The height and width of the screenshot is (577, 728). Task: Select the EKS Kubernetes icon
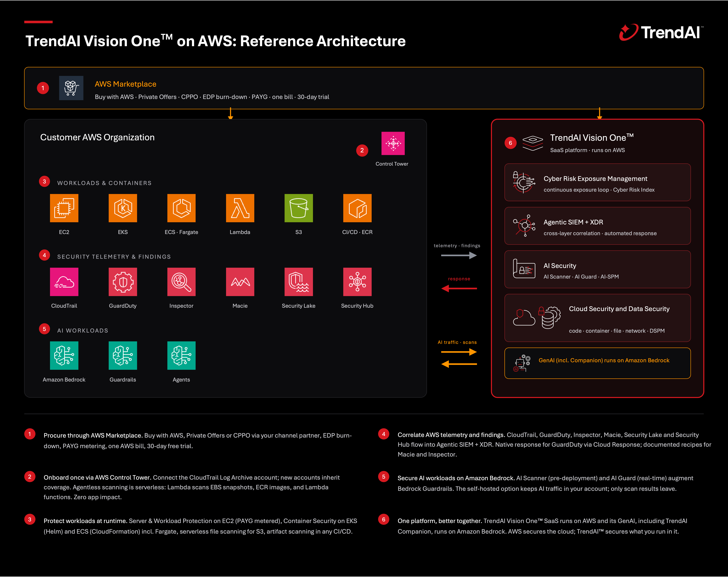tap(123, 208)
